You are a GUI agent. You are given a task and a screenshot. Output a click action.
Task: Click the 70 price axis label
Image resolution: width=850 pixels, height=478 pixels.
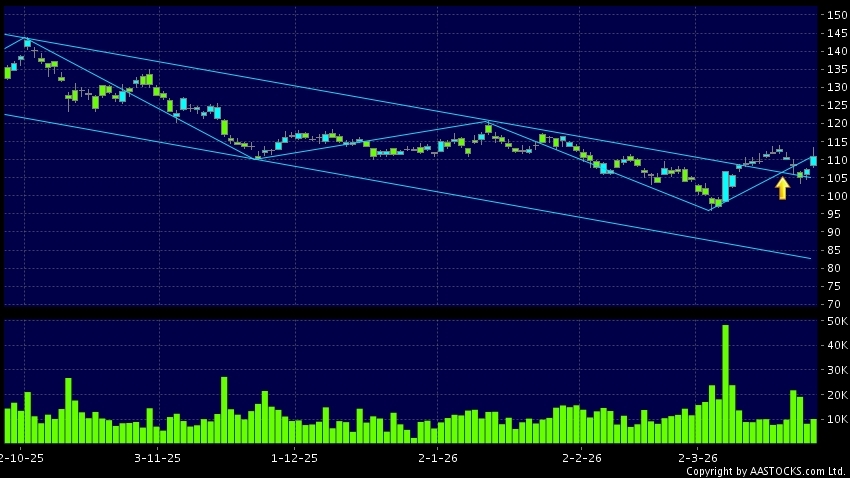pos(836,304)
